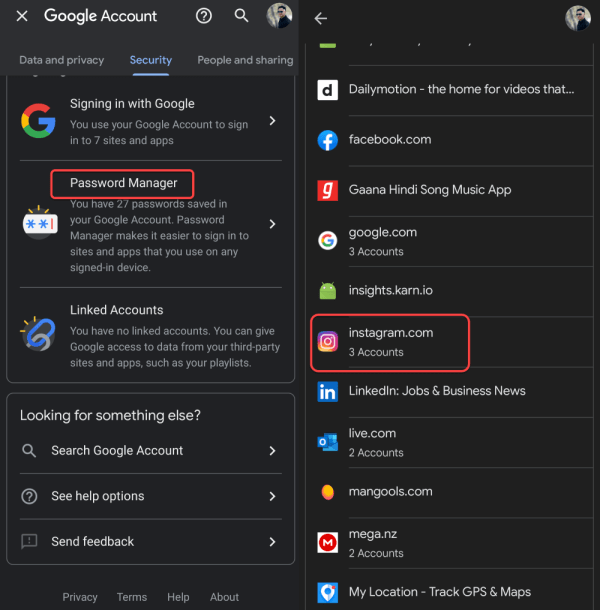Expand Password Manager chevron
600x610 pixels.
click(272, 224)
